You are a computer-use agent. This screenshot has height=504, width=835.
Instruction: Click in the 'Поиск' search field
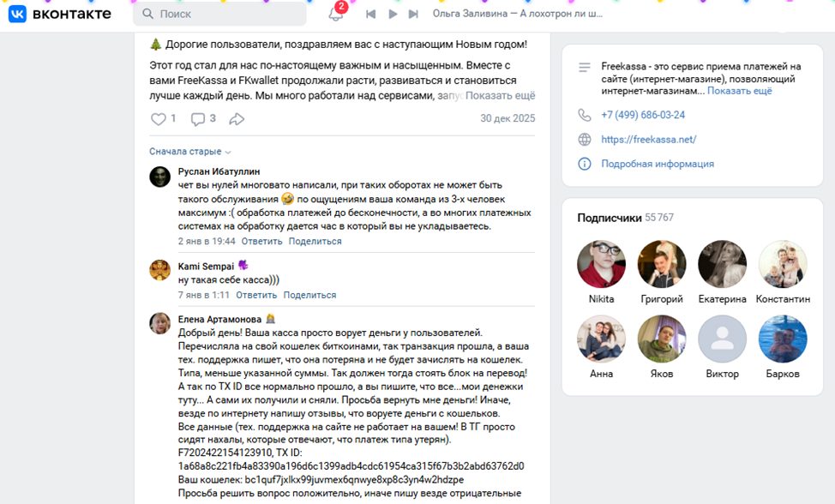(x=219, y=14)
